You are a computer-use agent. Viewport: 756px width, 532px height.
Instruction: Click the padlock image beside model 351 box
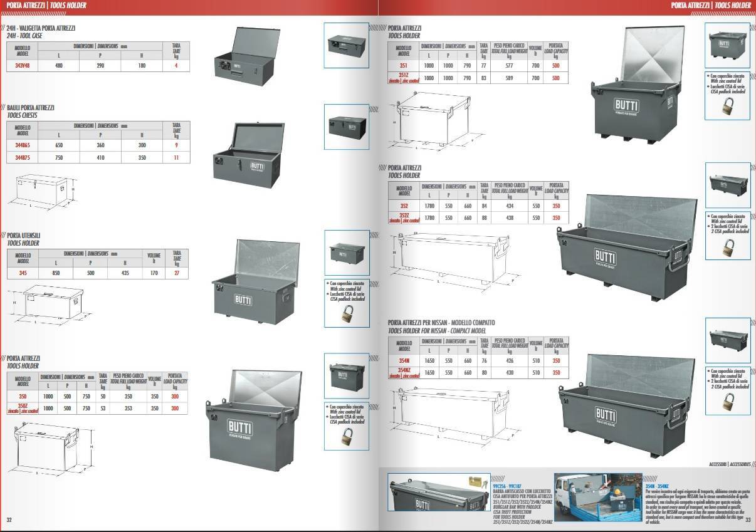(x=728, y=107)
